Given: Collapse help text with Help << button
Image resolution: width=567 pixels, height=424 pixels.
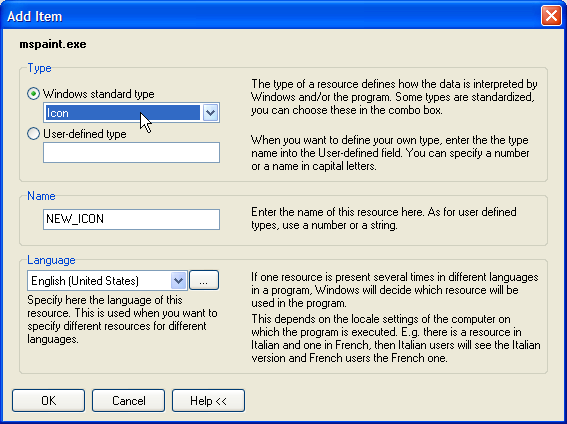Looking at the screenshot, I should pyautogui.click(x=208, y=401).
